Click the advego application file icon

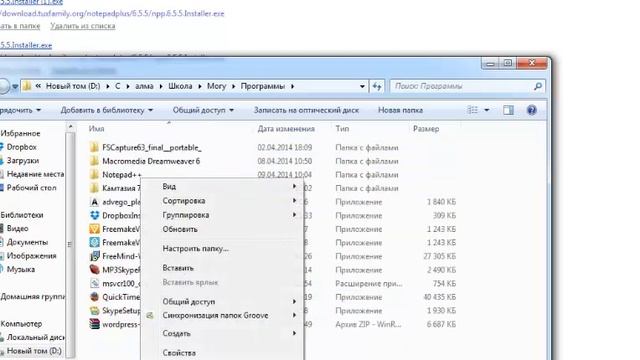coord(94,202)
